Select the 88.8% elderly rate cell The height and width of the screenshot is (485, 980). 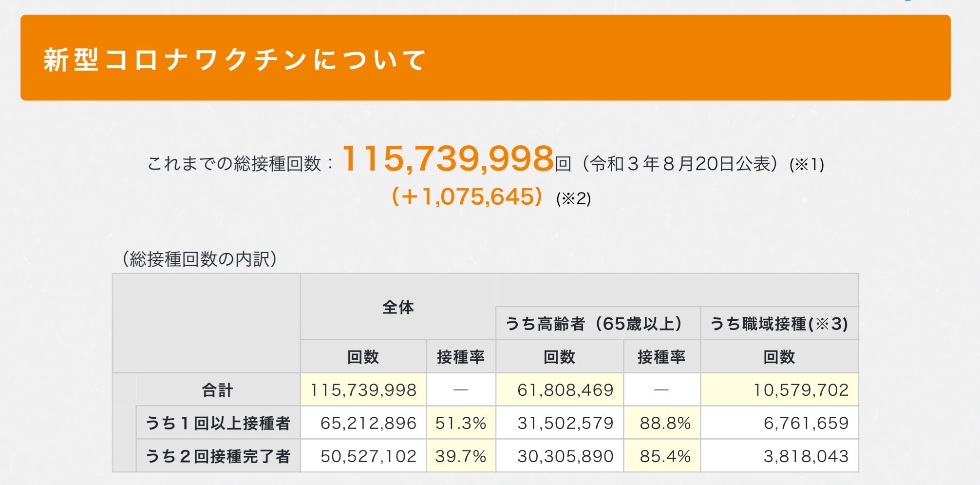pos(664,423)
